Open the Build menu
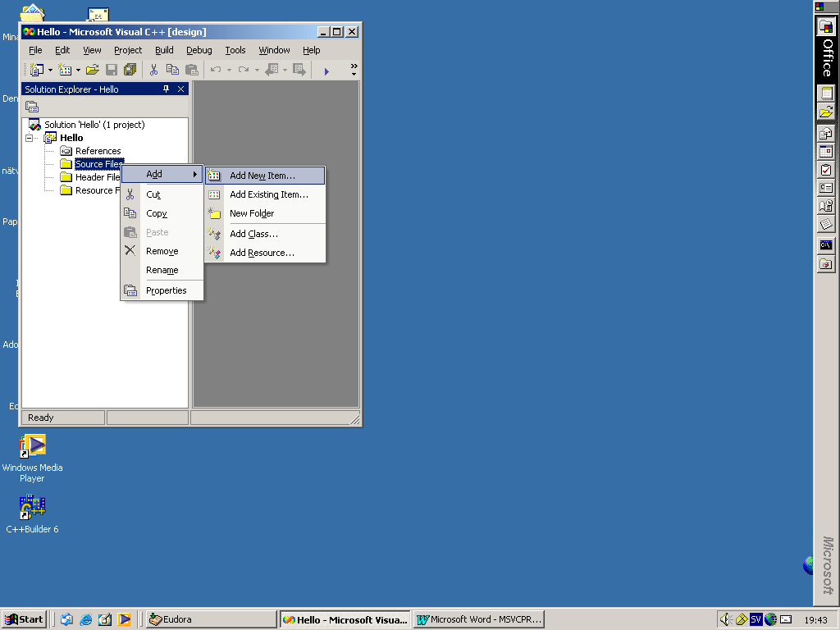This screenshot has height=630, width=840. coord(164,50)
